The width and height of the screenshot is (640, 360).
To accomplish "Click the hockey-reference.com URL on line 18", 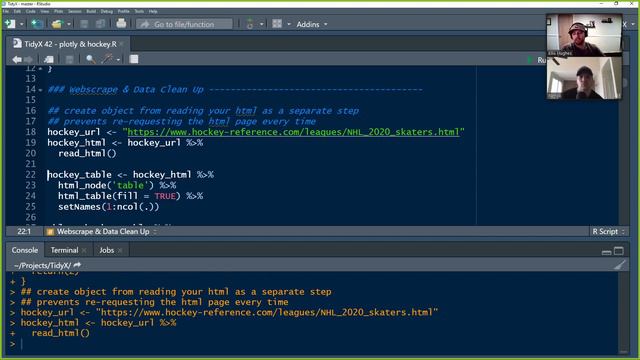I will coord(293,132).
